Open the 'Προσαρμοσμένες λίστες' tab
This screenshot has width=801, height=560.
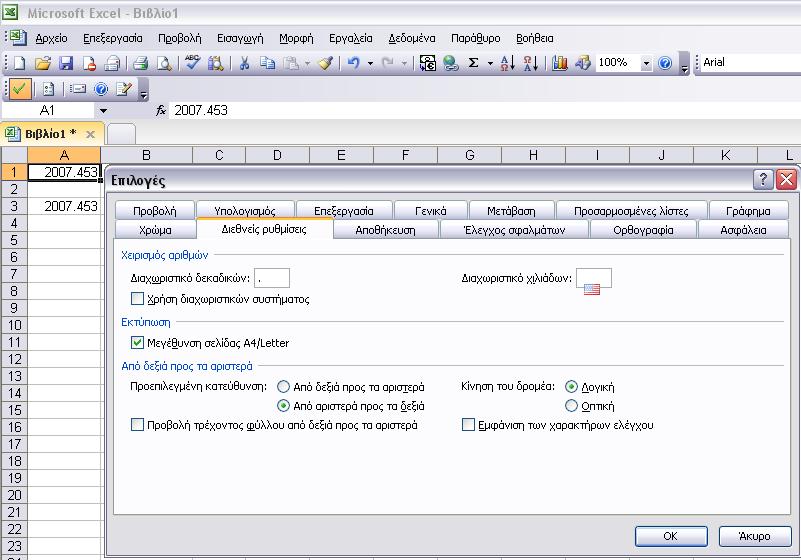point(631,211)
